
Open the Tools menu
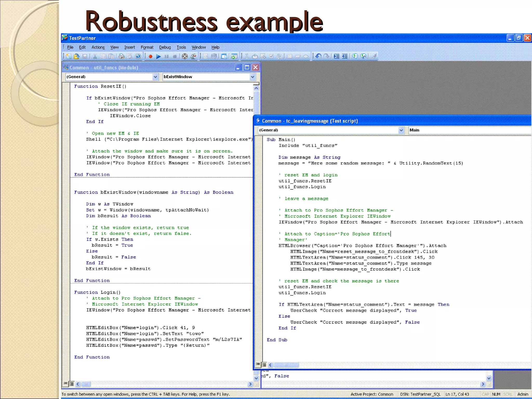pyautogui.click(x=181, y=47)
